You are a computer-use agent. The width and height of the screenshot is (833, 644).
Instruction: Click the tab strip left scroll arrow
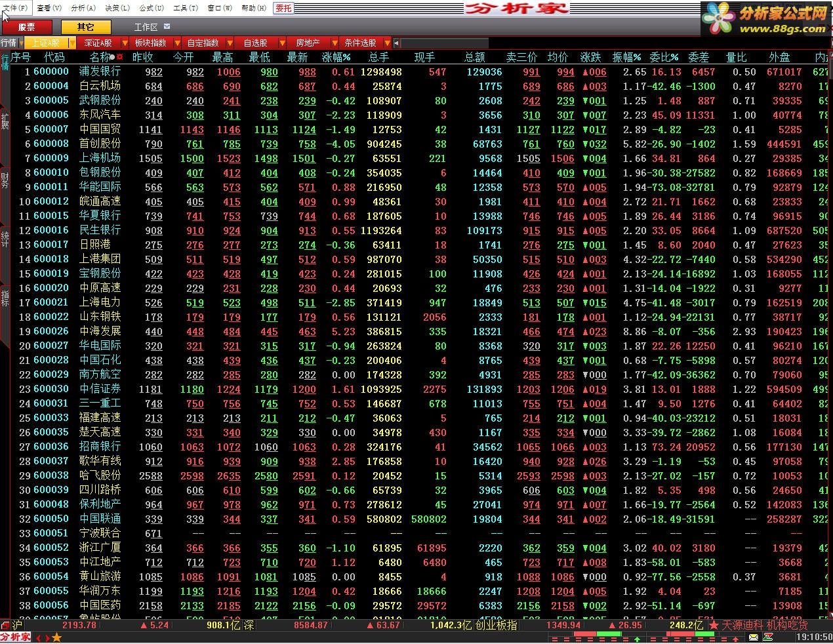tap(396, 43)
